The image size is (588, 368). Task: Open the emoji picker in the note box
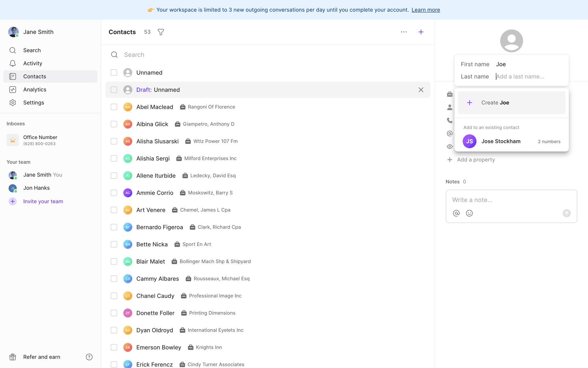click(469, 213)
